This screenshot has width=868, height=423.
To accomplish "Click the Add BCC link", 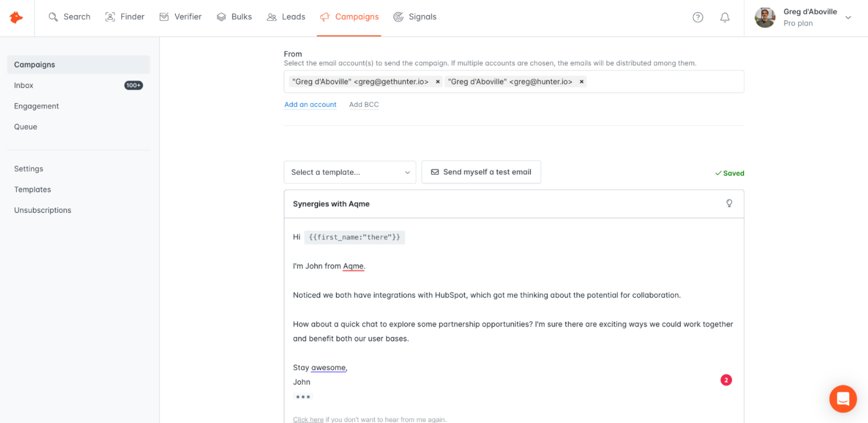I will pos(364,105).
